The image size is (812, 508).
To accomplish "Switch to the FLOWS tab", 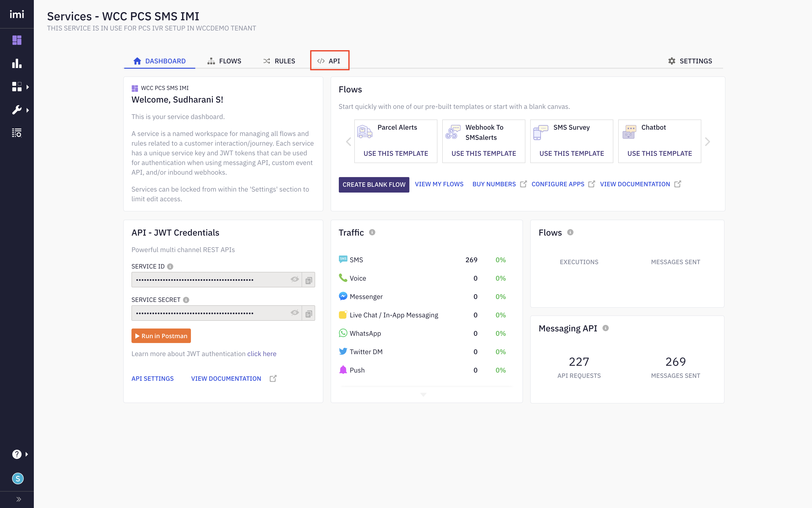I will tap(224, 61).
